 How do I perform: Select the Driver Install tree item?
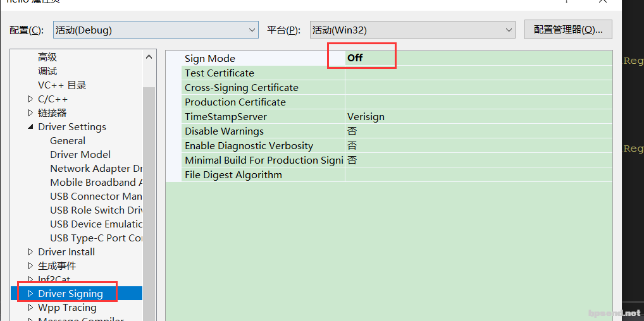(66, 251)
